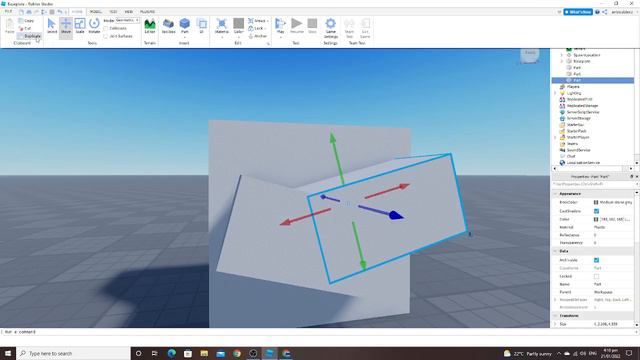Click the Color property swatch

pos(596,219)
